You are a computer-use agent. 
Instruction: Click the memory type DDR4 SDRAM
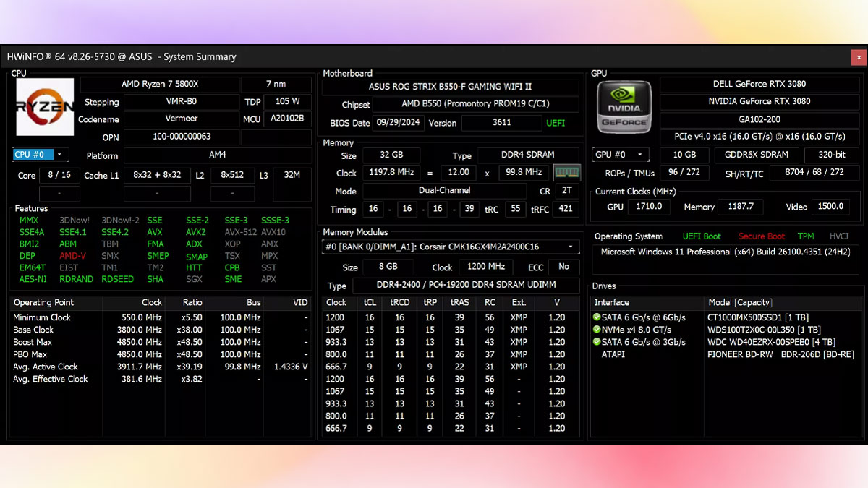pyautogui.click(x=528, y=155)
